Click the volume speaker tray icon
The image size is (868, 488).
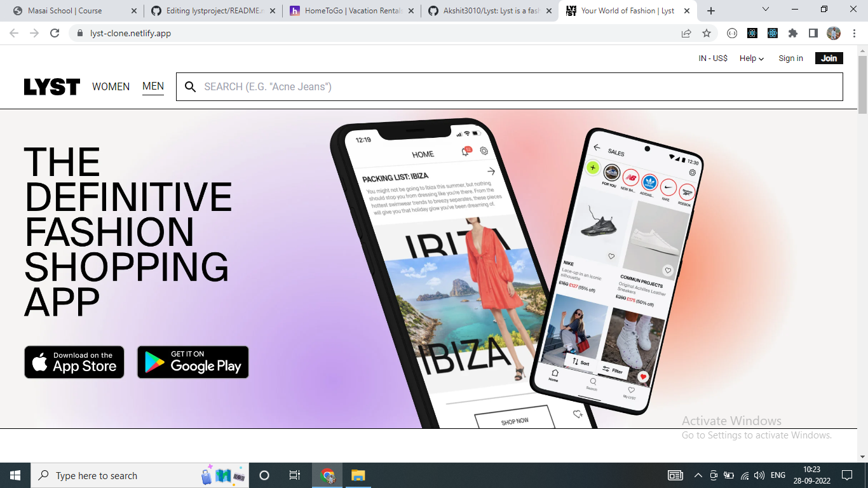tap(759, 475)
